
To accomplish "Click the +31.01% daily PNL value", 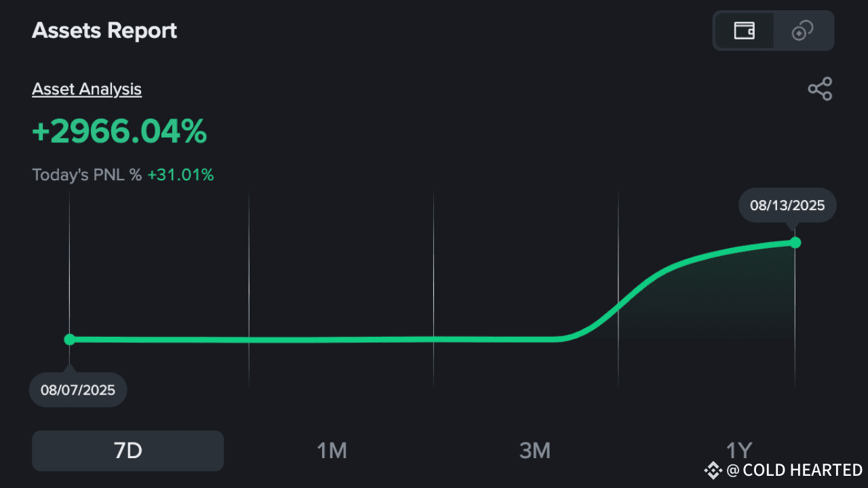I will (x=180, y=175).
